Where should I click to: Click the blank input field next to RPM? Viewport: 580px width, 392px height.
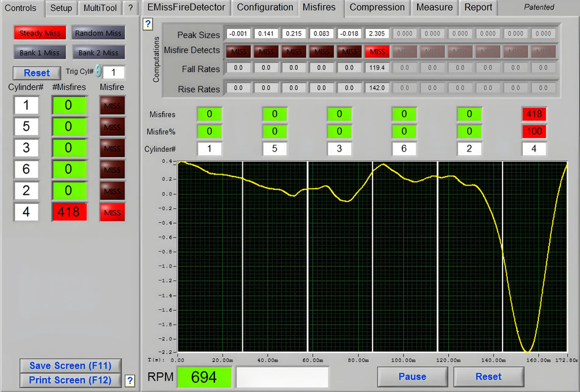[283, 377]
